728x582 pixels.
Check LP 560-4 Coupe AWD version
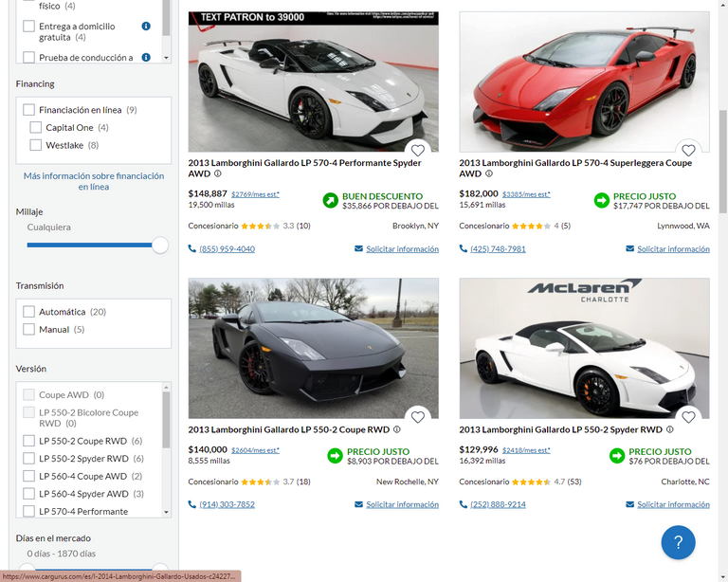[x=28, y=476]
